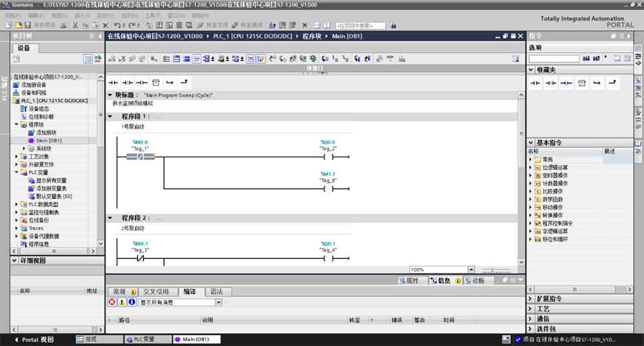Insert normally closed contact from editor favorites bar
Screen dimensions: 644x346
click(x=128, y=82)
